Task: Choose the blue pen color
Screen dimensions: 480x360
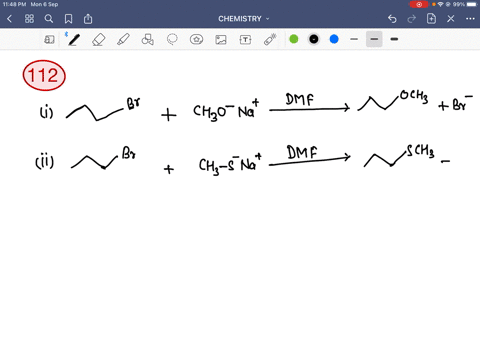Action: point(334,39)
